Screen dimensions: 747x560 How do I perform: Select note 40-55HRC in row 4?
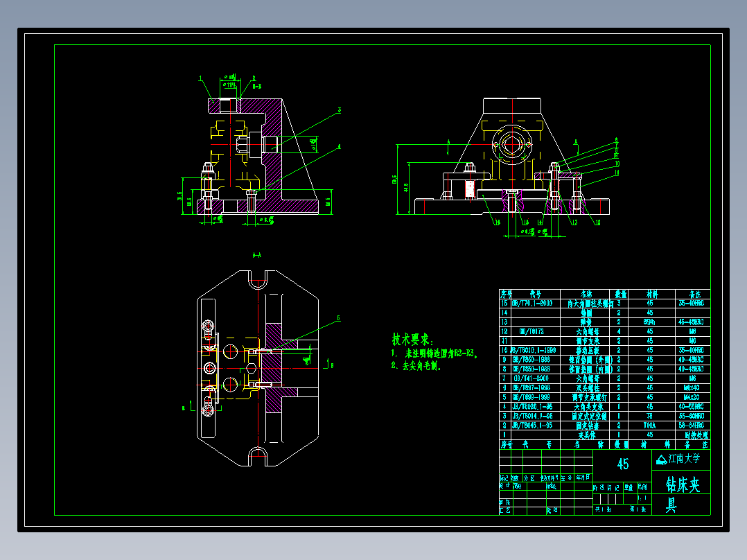(692, 407)
